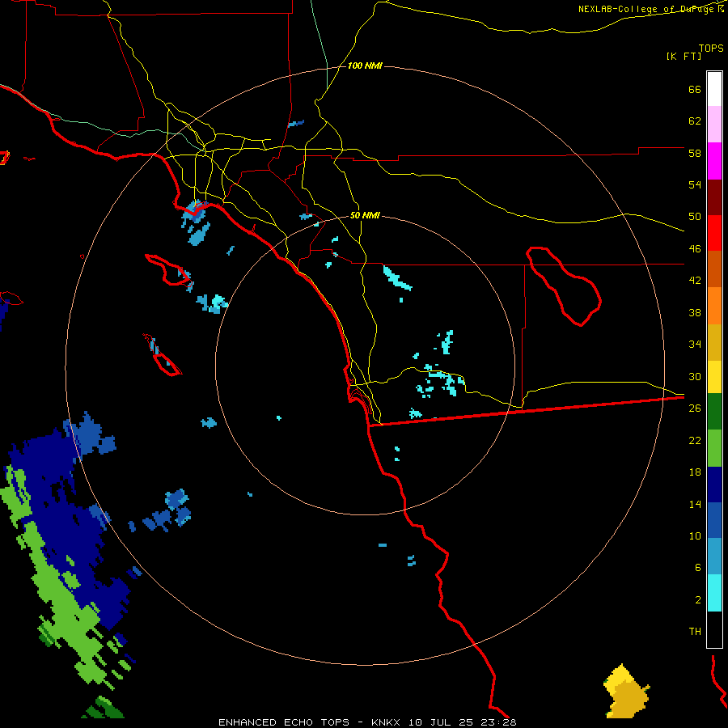The image size is (728, 728).
Task: Click the 50 legend value
Action: click(695, 216)
